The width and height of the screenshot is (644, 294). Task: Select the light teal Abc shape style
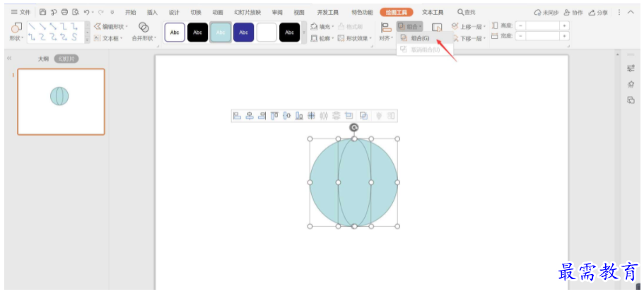tap(221, 33)
